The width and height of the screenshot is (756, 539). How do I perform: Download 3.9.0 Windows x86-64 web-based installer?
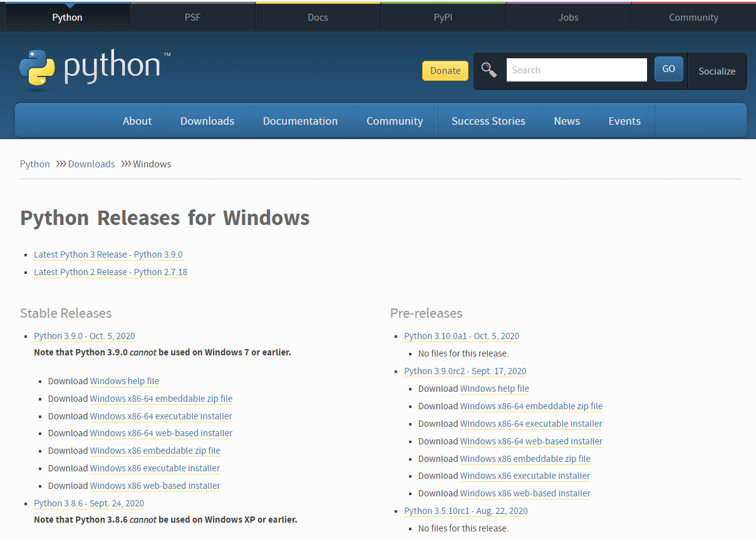point(161,433)
